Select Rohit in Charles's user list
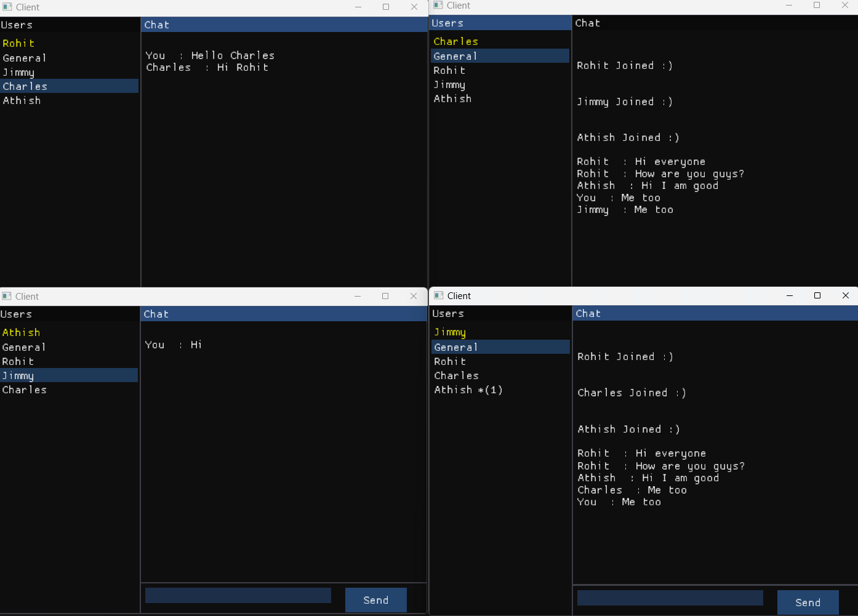The height and width of the screenshot is (616, 858). [500, 70]
